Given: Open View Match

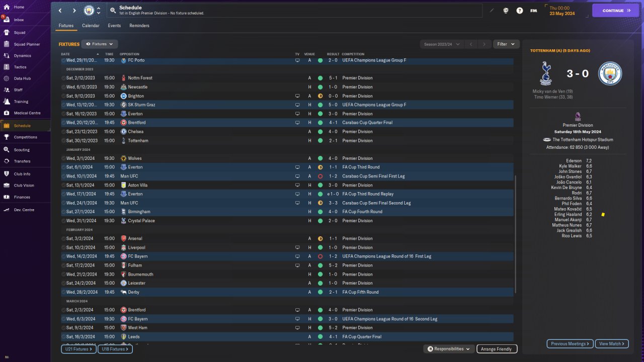Looking at the screenshot, I should point(612,344).
